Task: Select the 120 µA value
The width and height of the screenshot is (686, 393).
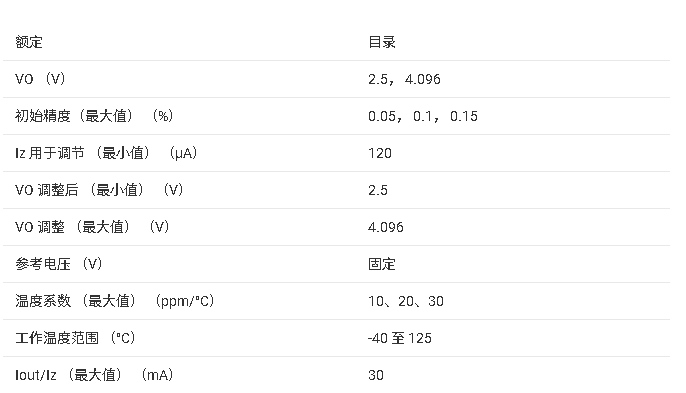Action: coord(380,153)
